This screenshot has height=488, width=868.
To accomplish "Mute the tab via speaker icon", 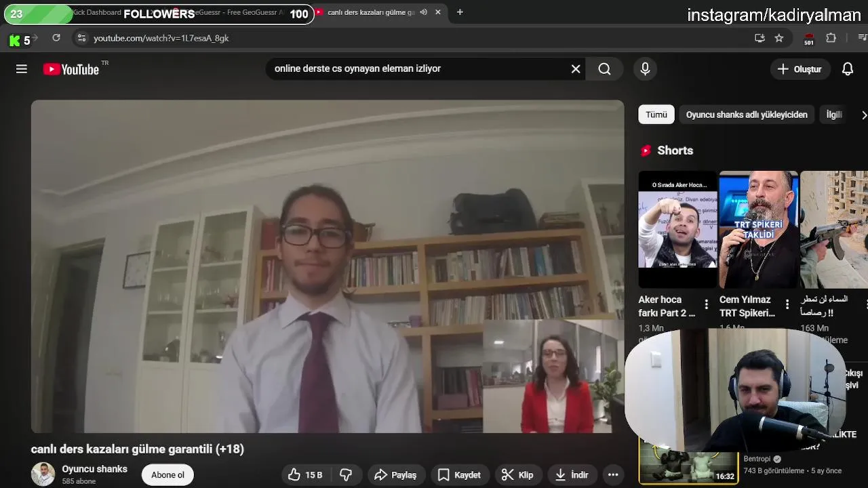I will pyautogui.click(x=423, y=12).
